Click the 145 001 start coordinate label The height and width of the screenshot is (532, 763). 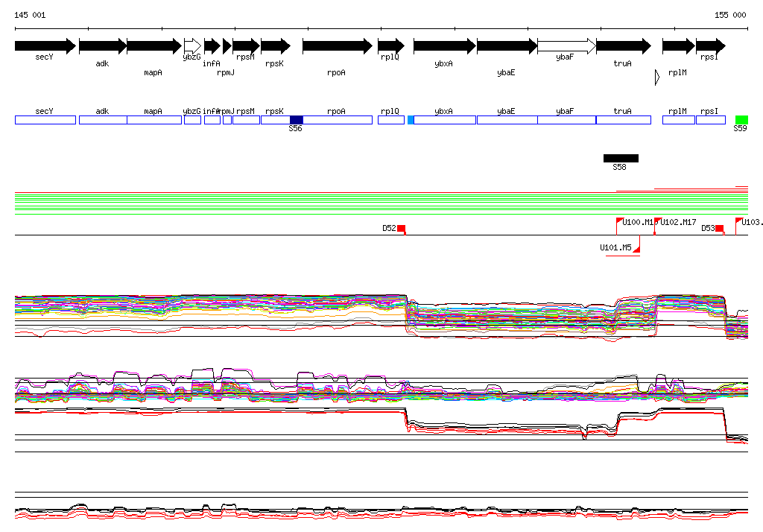[30, 15]
